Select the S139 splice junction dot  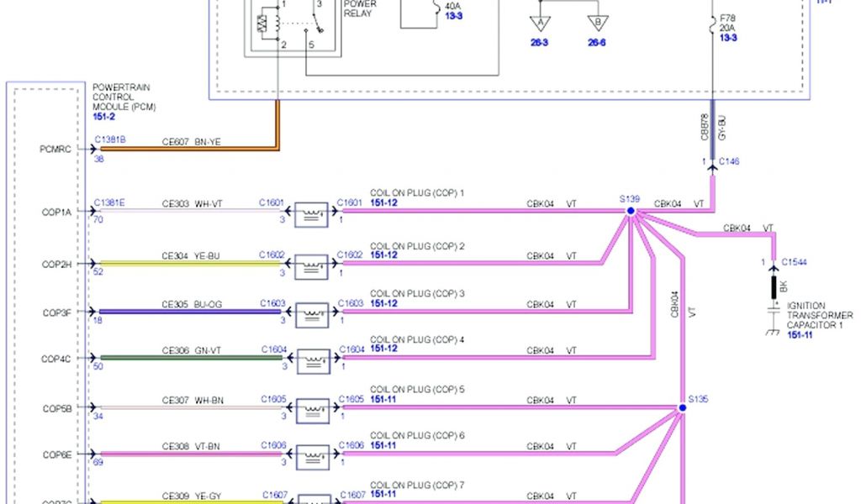[630, 211]
